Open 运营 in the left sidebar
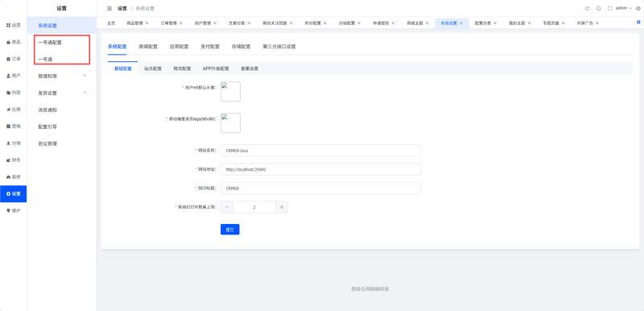644x311 pixels. [14, 25]
